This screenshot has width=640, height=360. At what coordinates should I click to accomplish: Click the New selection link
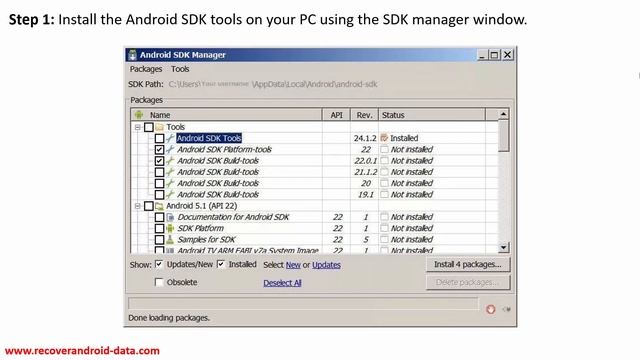[x=293, y=265]
